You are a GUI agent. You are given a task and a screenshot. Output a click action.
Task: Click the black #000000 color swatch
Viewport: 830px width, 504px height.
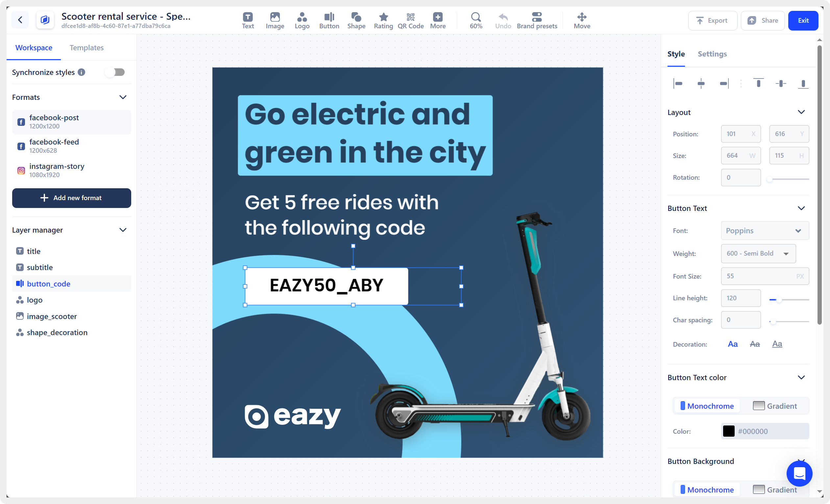tap(728, 431)
